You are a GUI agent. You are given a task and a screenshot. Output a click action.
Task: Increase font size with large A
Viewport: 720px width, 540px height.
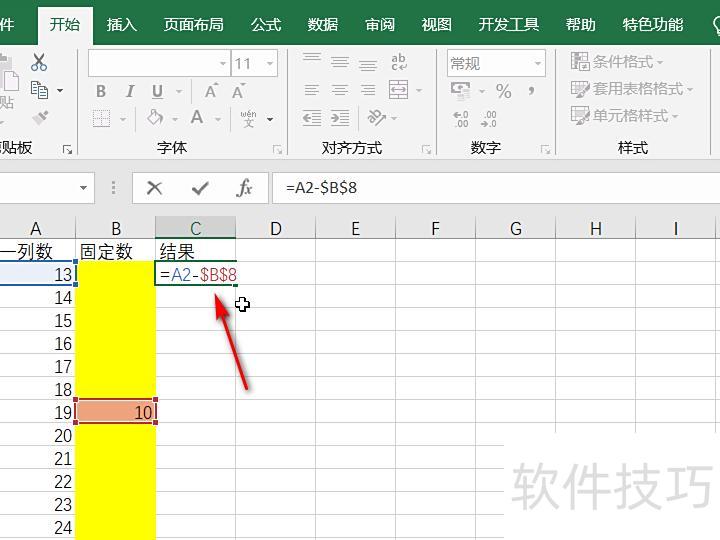tap(211, 91)
